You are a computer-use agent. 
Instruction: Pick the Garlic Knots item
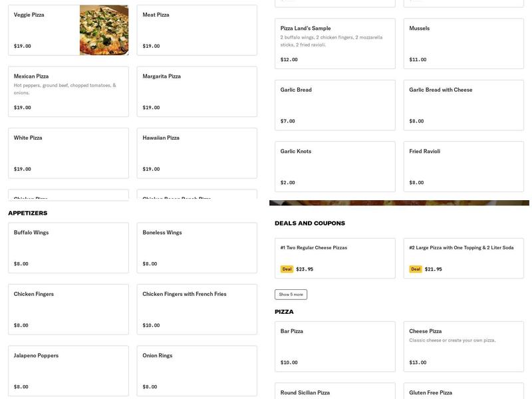[x=336, y=165]
